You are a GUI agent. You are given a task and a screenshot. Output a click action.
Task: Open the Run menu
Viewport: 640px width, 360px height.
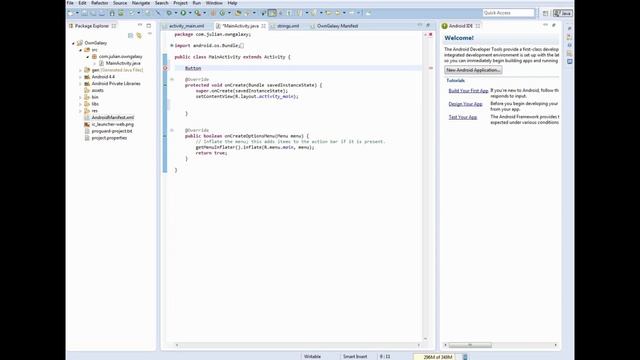(197, 3)
